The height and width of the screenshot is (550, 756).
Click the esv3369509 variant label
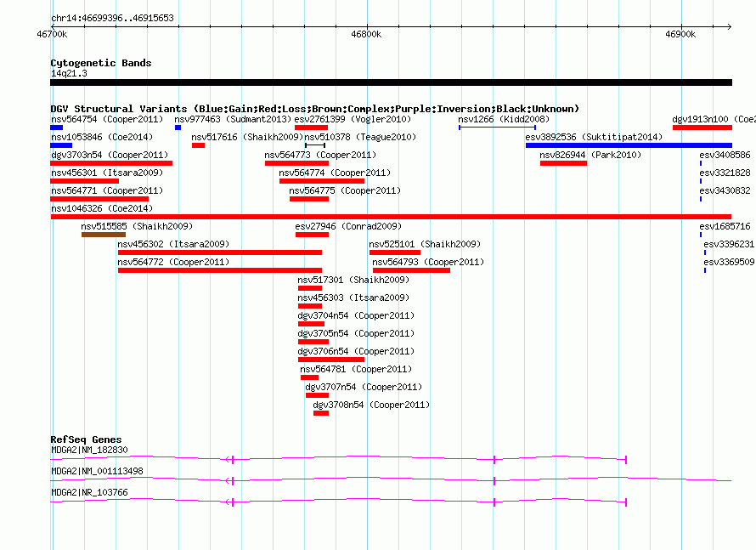729,262
